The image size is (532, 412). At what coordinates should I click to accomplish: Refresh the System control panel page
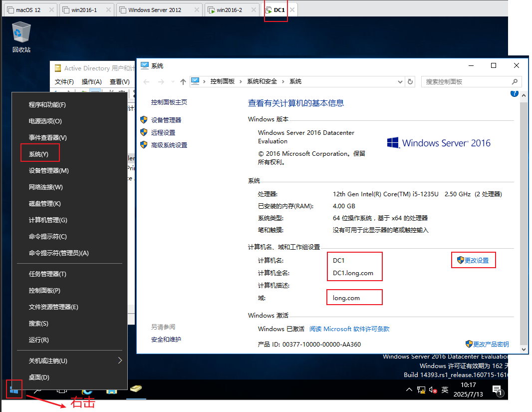(410, 82)
